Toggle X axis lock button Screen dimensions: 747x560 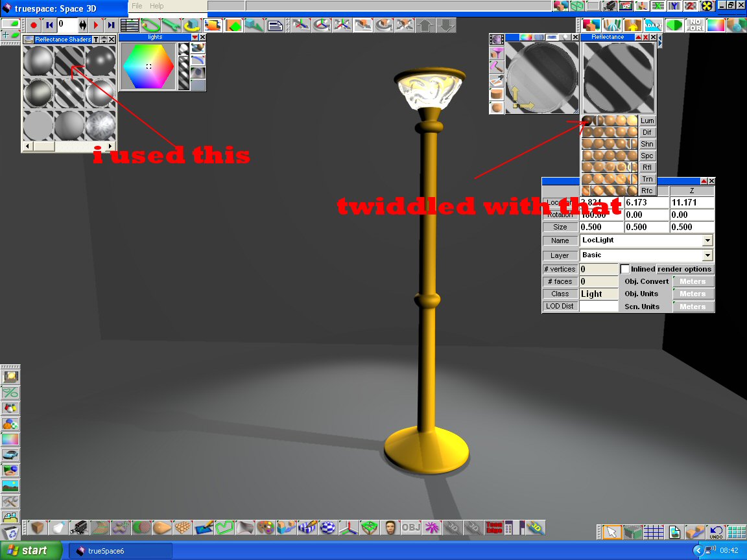[658, 6]
